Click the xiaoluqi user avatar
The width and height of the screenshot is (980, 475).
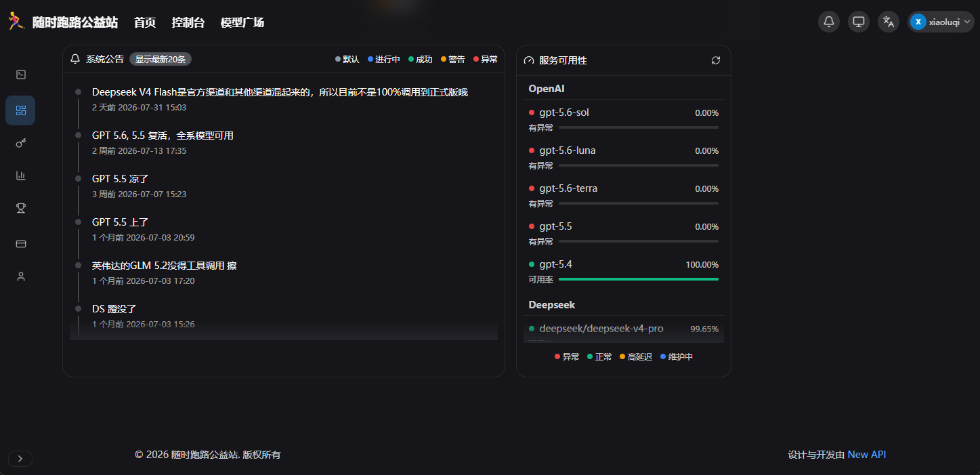pos(918,22)
